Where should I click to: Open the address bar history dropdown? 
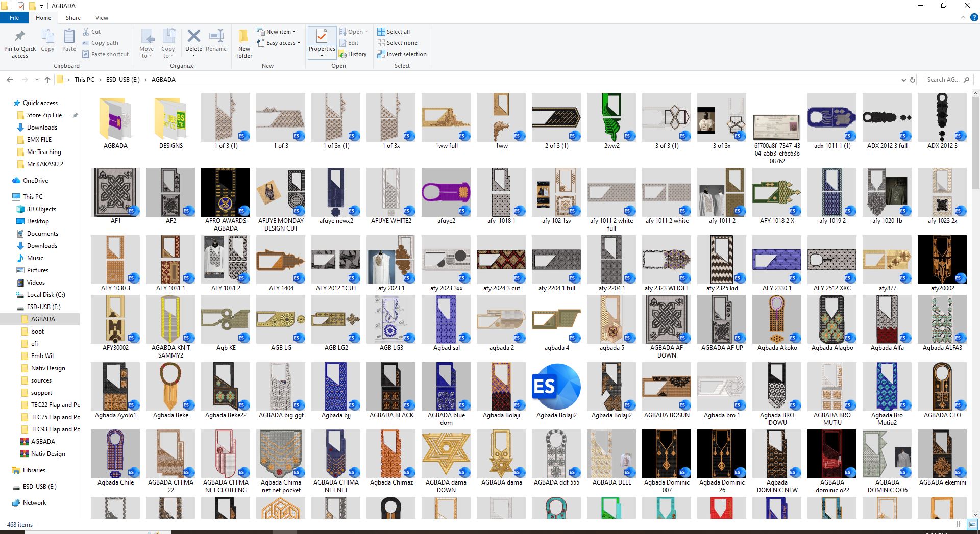tap(904, 80)
